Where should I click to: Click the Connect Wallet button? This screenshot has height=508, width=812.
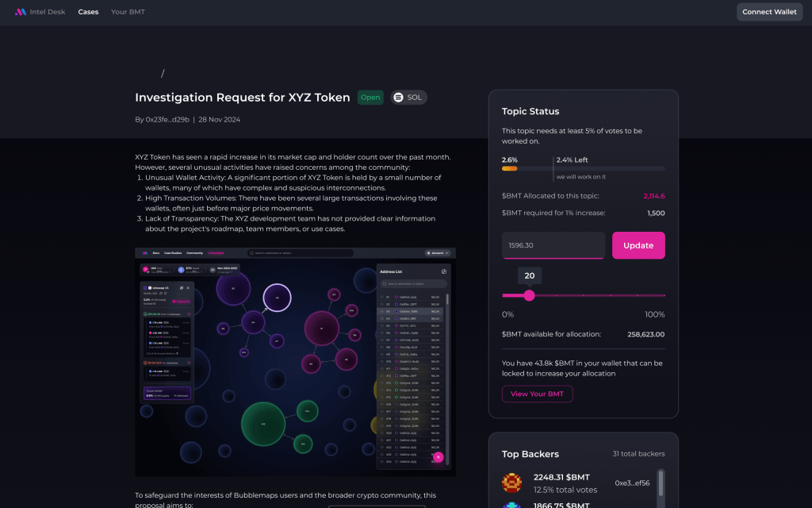point(769,12)
